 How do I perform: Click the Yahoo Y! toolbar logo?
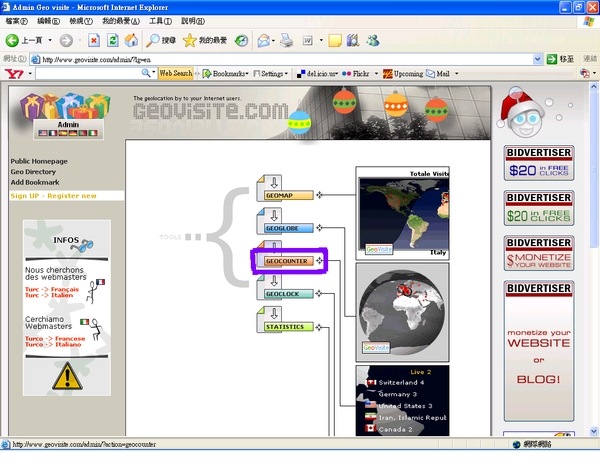14,73
